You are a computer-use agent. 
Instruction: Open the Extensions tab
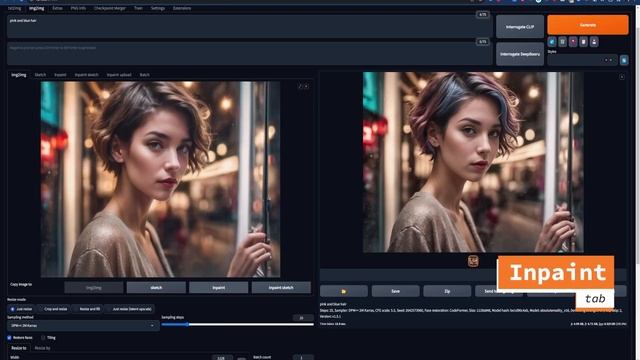click(182, 8)
